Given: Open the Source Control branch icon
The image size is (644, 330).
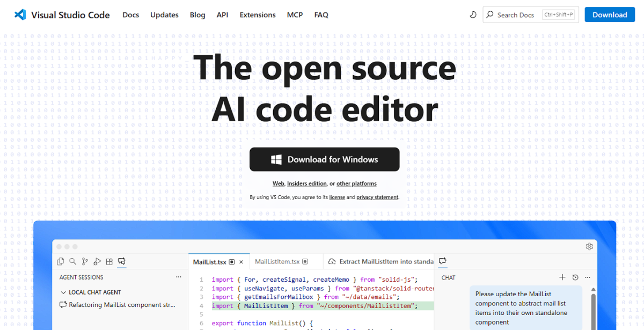Looking at the screenshot, I should 85,261.
